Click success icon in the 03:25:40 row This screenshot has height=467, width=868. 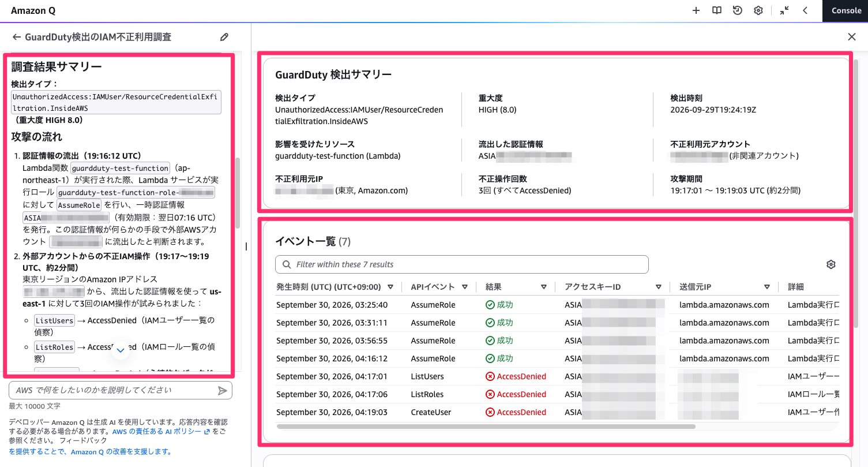[490, 305]
